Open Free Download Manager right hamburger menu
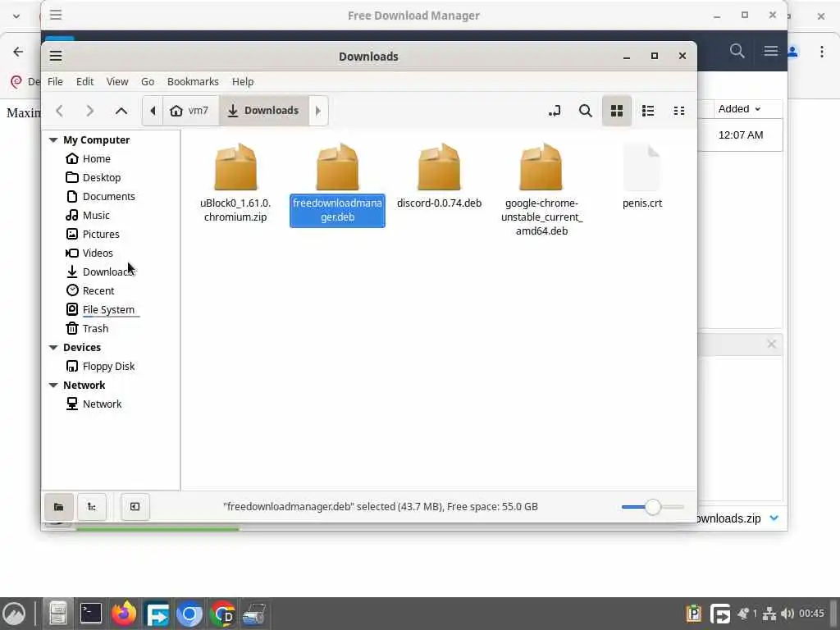This screenshot has height=630, width=840. (771, 51)
